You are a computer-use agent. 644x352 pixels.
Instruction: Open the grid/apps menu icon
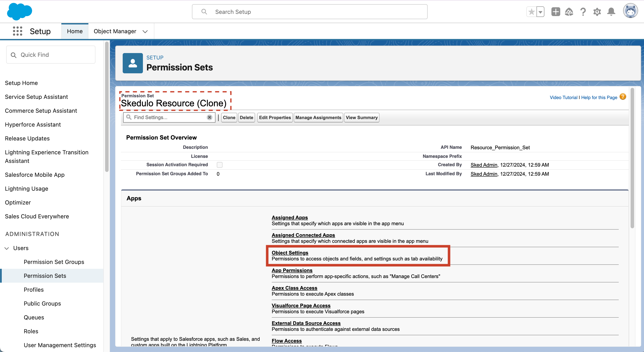tap(16, 31)
